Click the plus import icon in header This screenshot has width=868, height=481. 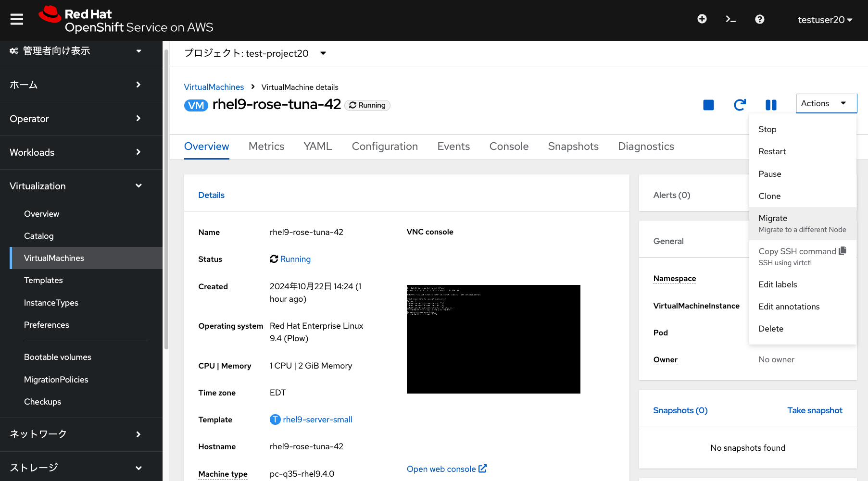click(x=702, y=19)
